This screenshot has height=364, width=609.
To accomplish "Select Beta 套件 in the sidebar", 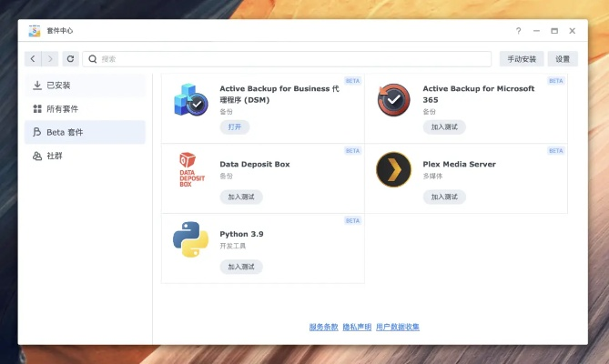I will coord(85,132).
